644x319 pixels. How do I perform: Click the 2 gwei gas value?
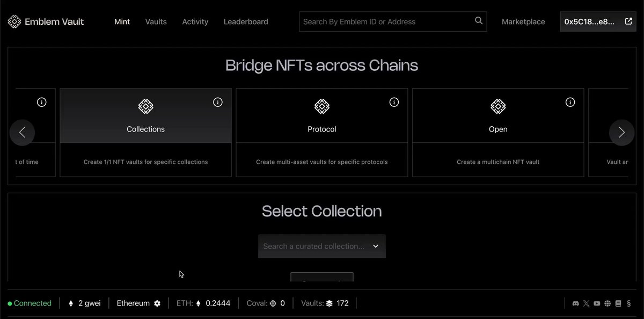pos(89,303)
